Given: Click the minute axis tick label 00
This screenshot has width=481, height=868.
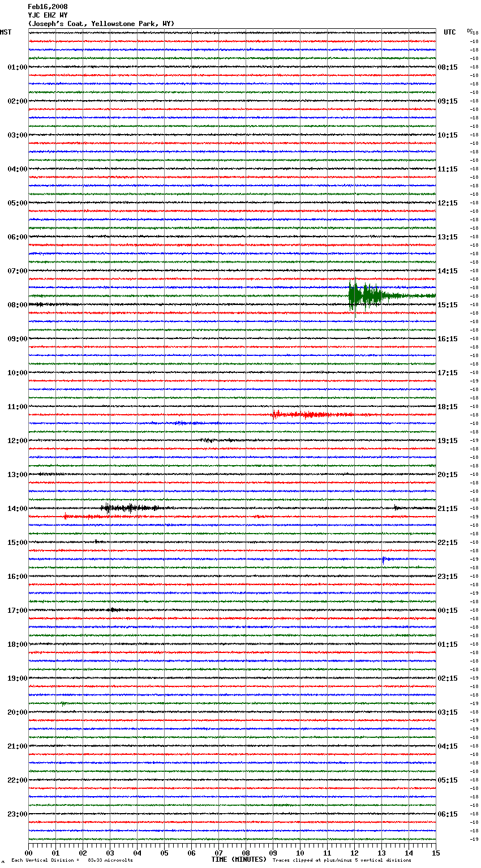Looking at the screenshot, I should coord(29,853).
